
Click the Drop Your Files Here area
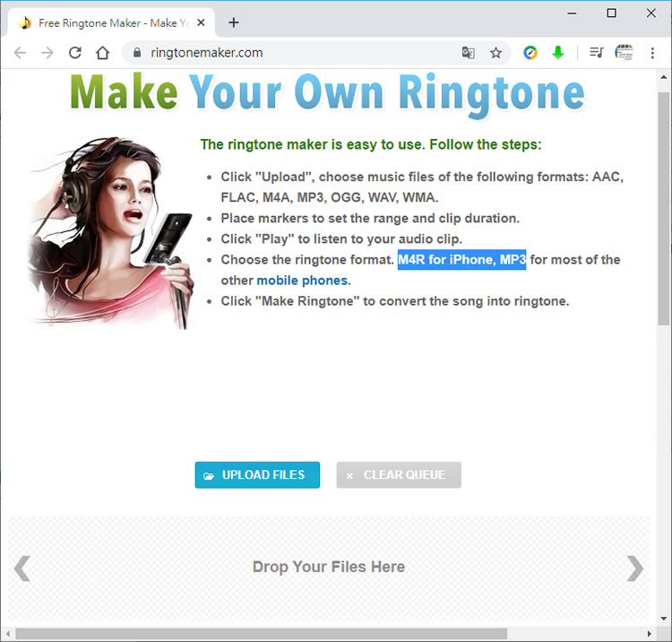point(329,567)
